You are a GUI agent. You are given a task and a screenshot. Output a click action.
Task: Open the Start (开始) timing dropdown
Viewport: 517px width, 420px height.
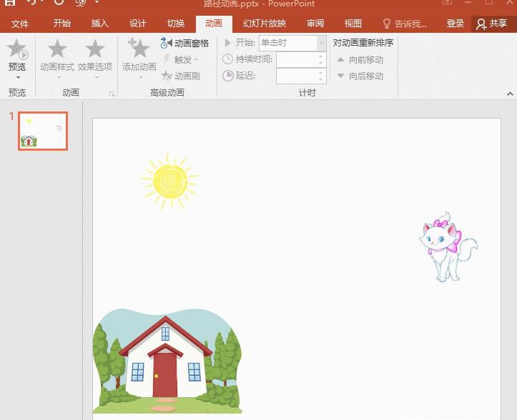tap(322, 43)
